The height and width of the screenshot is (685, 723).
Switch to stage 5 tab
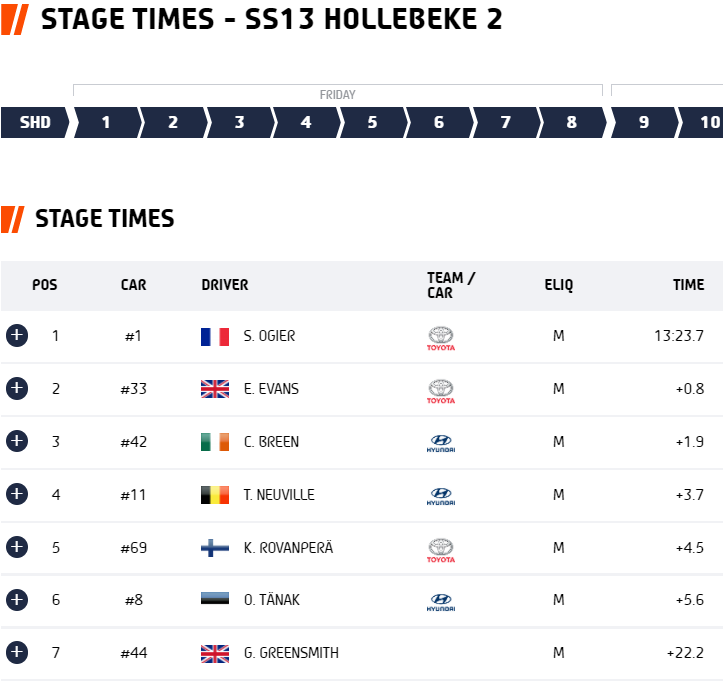pyautogui.click(x=373, y=123)
